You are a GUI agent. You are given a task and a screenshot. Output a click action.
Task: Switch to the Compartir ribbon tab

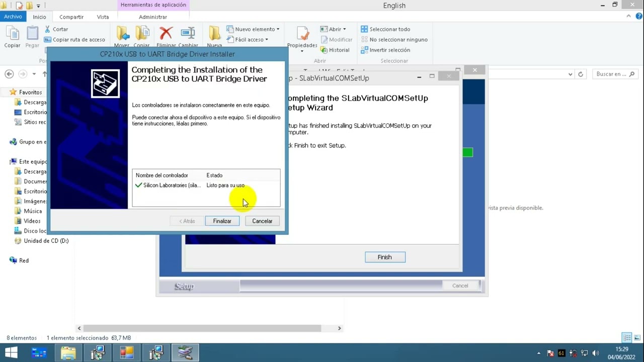coord(71,17)
